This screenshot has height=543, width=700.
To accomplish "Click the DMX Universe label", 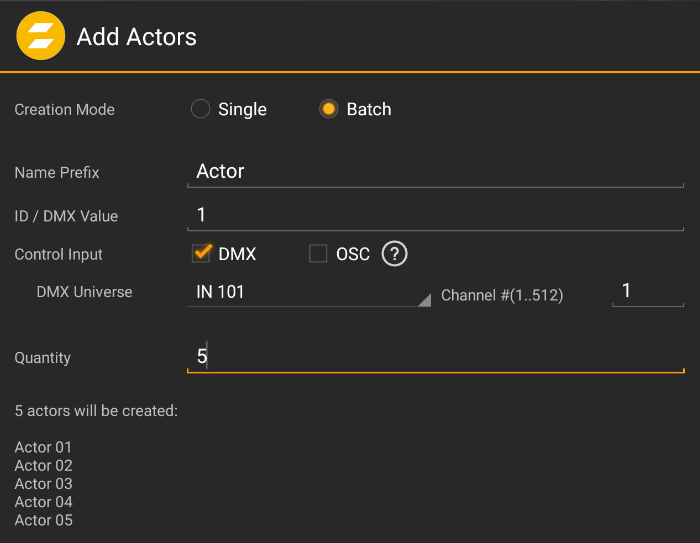I will click(84, 292).
